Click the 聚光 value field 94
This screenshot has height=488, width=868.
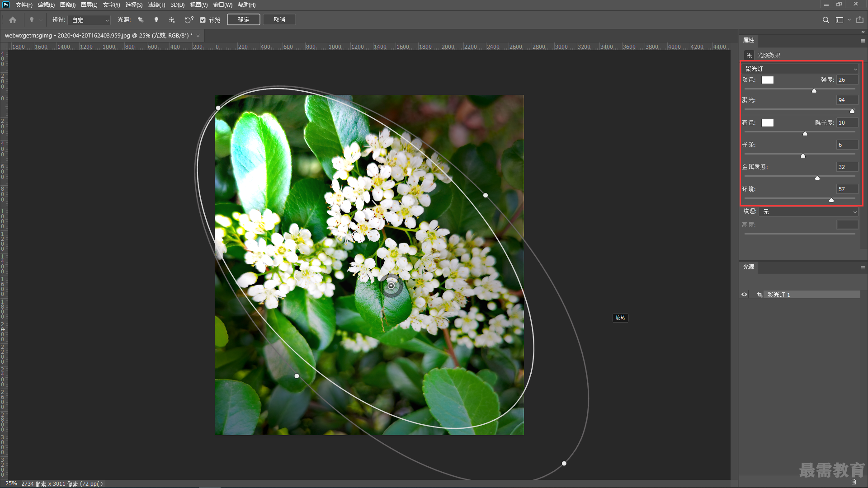(x=847, y=100)
